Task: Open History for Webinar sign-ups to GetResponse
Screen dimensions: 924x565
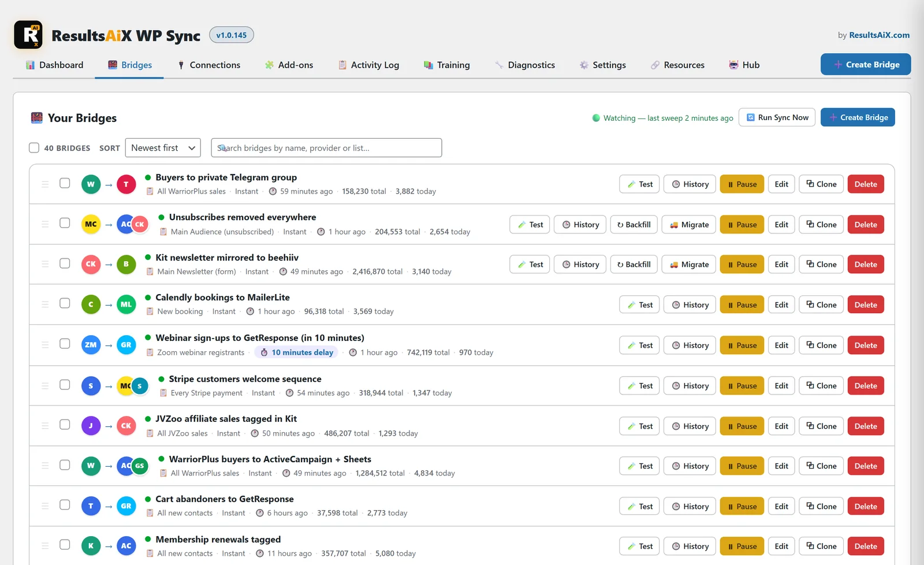Action: tap(690, 345)
